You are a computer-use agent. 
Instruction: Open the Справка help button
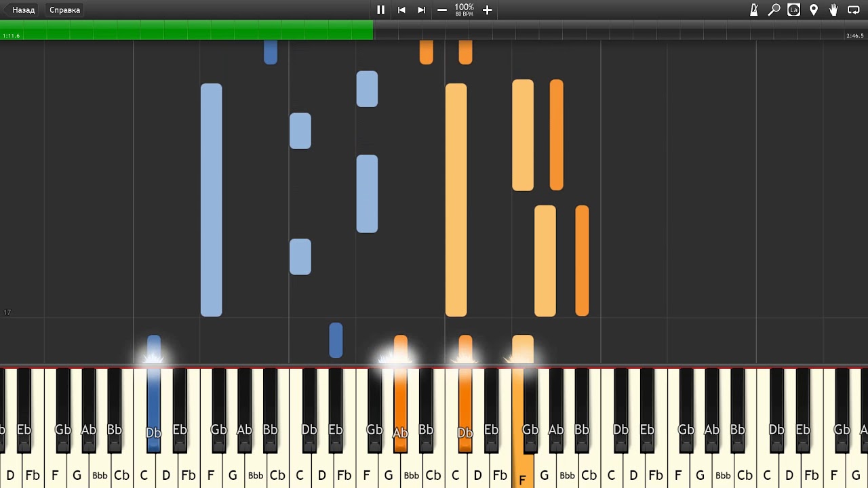(x=65, y=10)
